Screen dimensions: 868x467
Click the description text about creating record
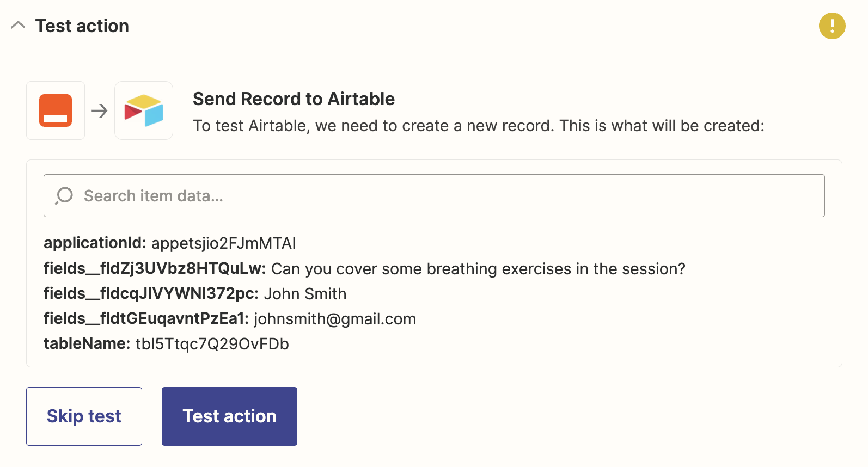(x=479, y=126)
